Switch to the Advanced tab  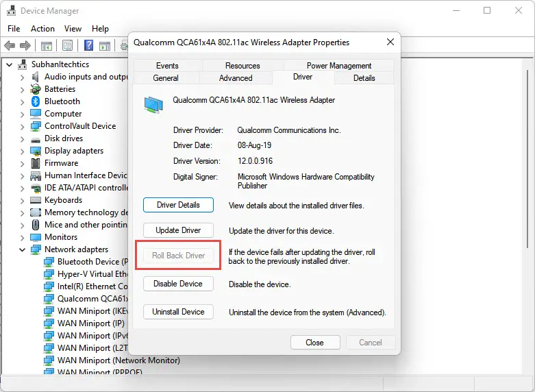tap(236, 78)
